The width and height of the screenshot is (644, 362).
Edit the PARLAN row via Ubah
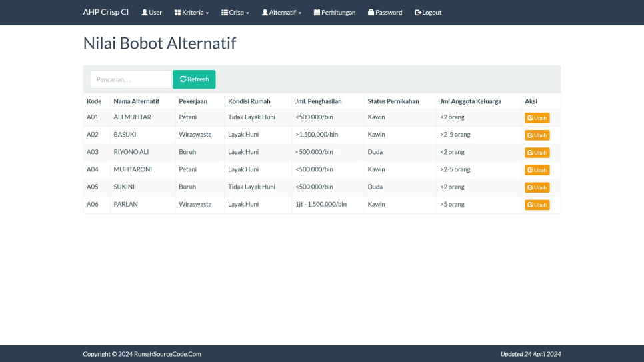[x=537, y=205]
